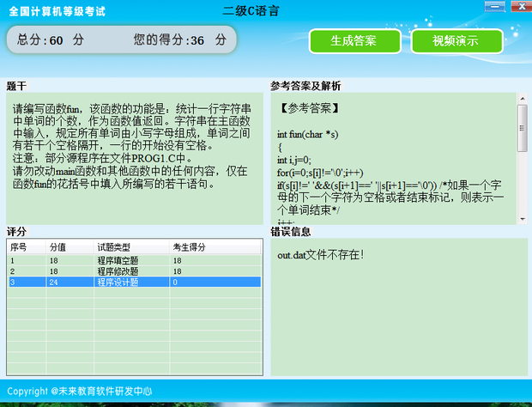Click the 分值 column header

coord(70,247)
